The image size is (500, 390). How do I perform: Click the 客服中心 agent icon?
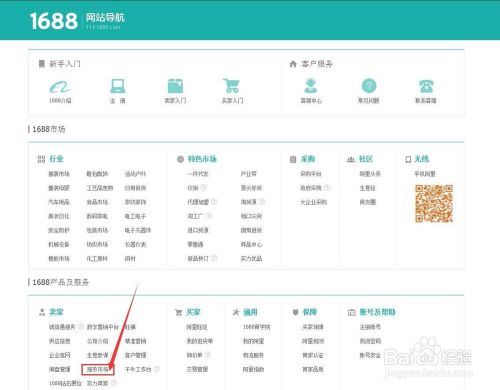click(311, 86)
